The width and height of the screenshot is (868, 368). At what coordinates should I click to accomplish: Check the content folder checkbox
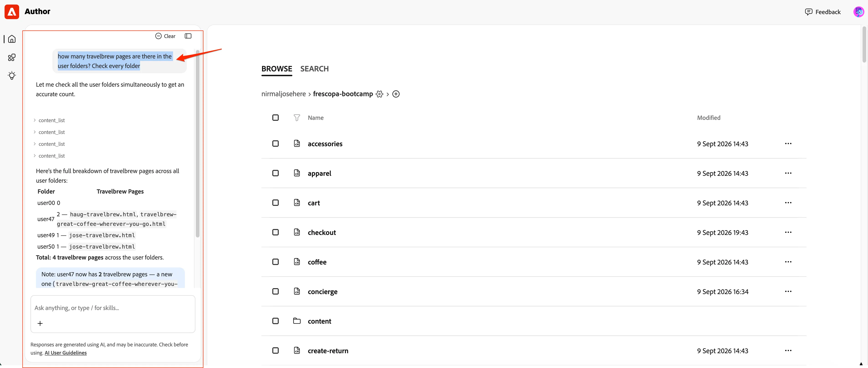[275, 321]
